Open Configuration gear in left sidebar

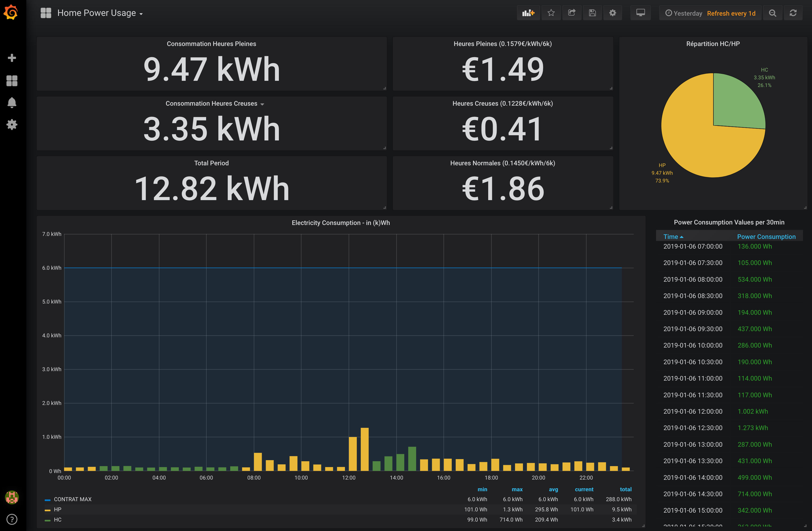(x=12, y=124)
